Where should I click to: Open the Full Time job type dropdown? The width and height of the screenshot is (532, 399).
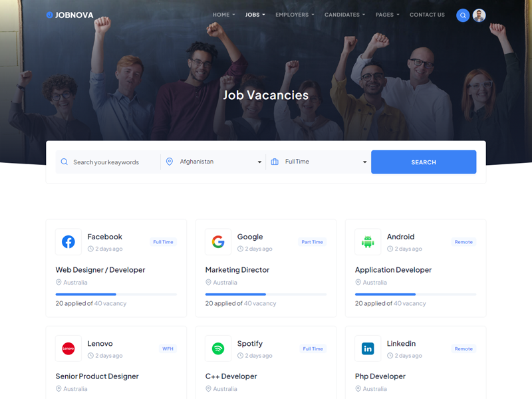pyautogui.click(x=319, y=162)
